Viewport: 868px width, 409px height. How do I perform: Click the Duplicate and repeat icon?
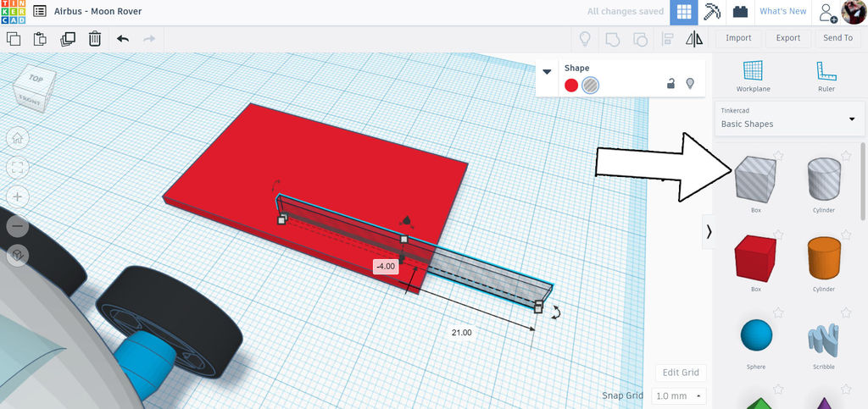coord(68,39)
